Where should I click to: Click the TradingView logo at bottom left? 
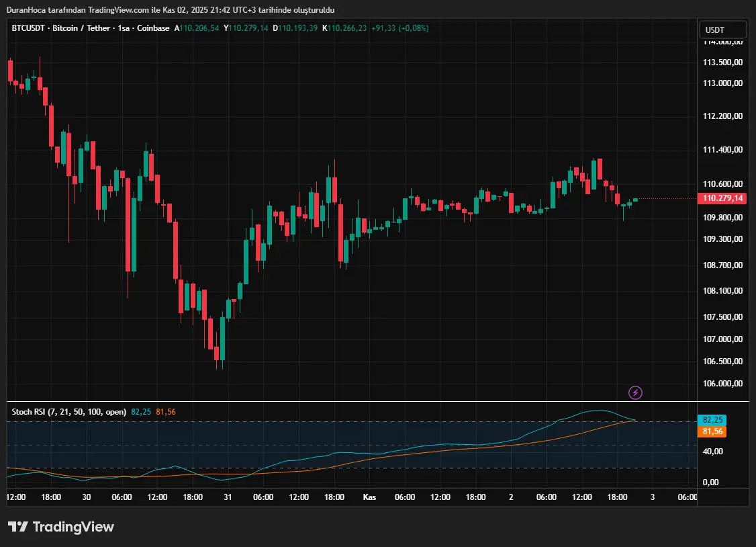60,527
